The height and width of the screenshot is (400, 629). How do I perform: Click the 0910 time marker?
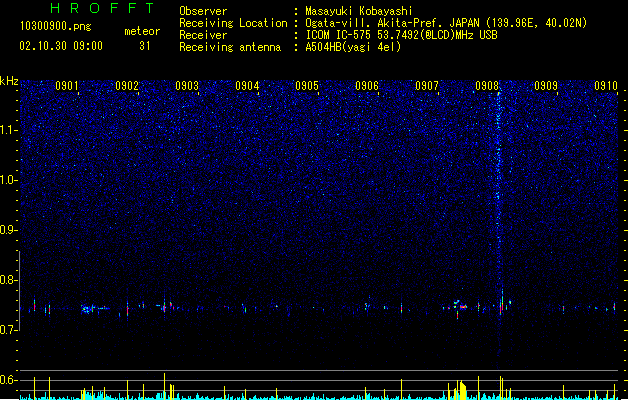click(606, 86)
